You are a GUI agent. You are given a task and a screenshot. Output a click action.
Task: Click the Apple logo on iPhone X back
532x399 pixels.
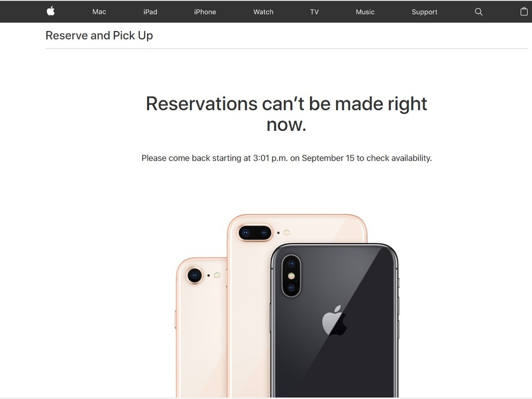click(x=334, y=320)
